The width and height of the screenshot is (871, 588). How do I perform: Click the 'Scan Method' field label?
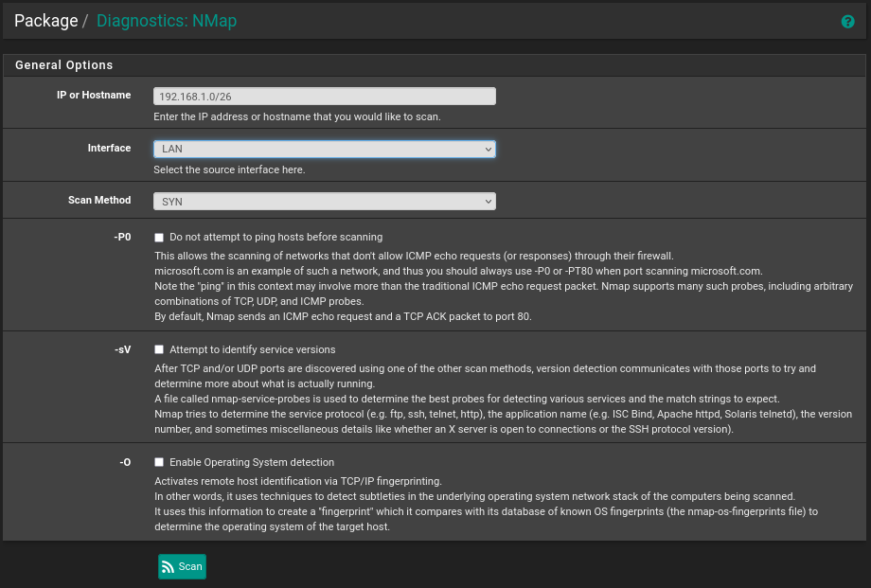pyautogui.click(x=99, y=200)
